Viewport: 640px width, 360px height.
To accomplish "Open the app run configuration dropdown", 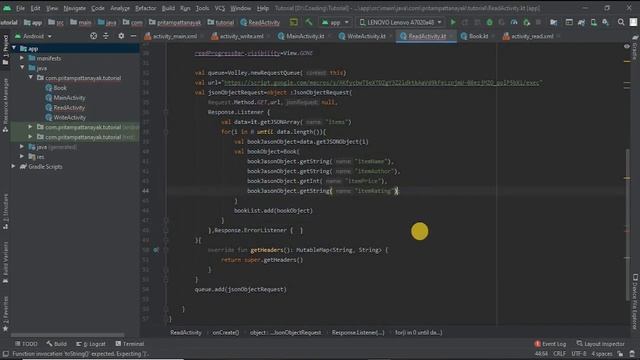I will click(x=335, y=22).
